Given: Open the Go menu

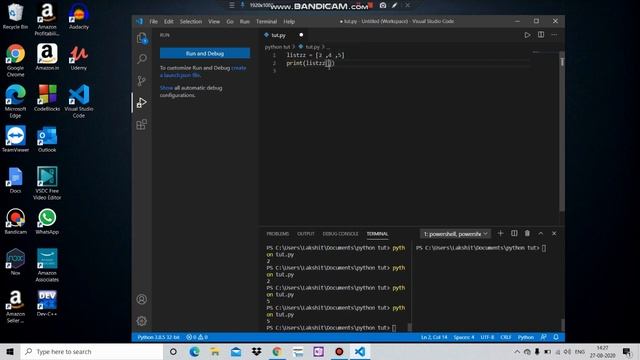Looking at the screenshot, I should click(x=230, y=22).
